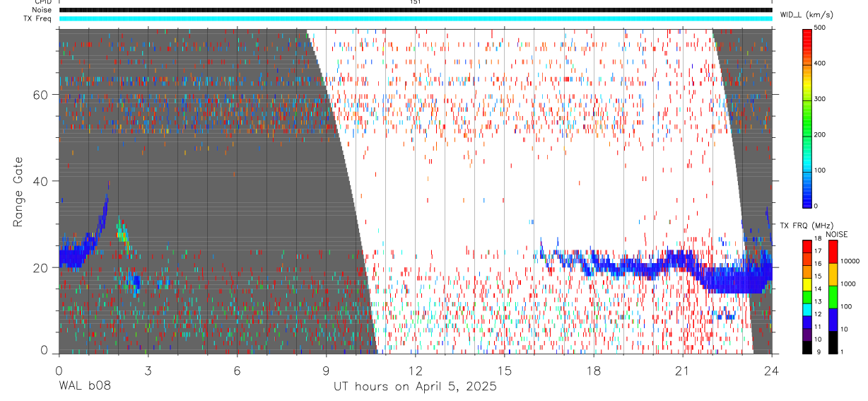Viewport: 868px width, 401px height.
Task: Click the '12' hour tick label on x-axis
Action: [415, 371]
